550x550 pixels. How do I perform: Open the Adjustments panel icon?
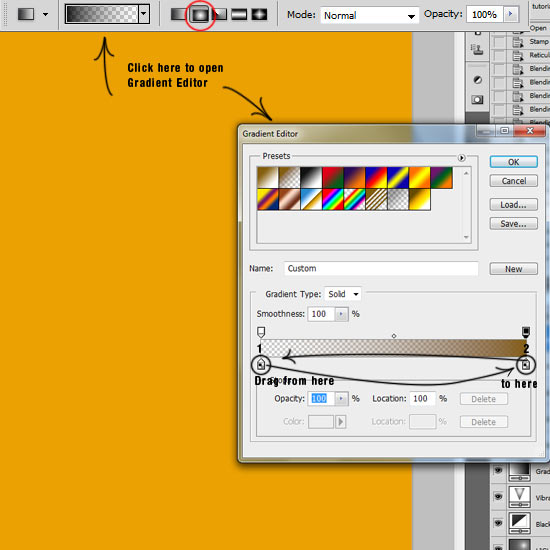[x=477, y=80]
